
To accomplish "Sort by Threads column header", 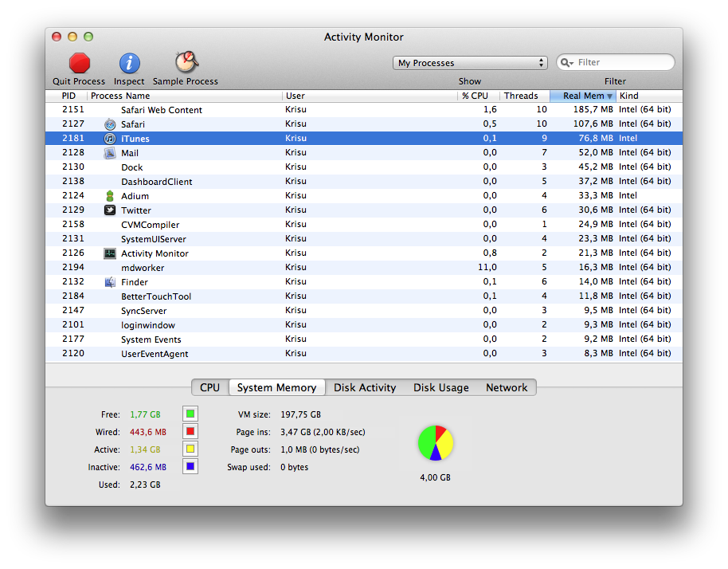I will coord(525,96).
